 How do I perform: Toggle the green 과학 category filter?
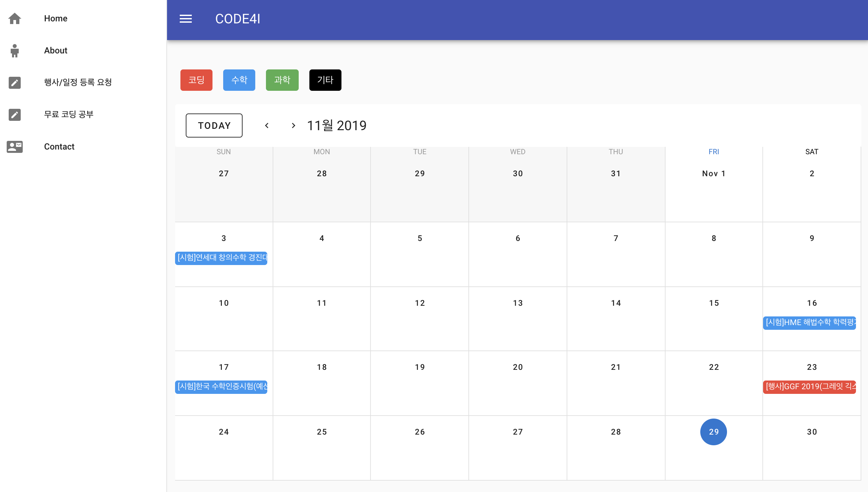[282, 80]
